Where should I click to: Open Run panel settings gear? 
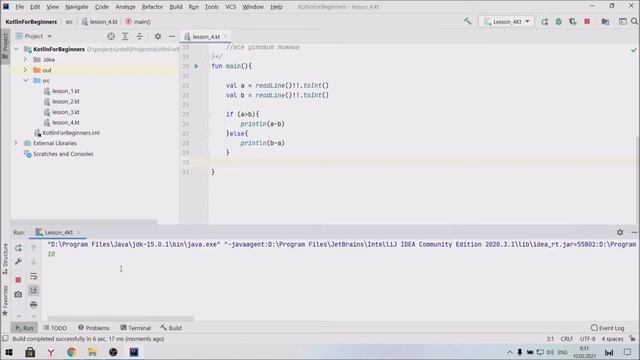[x=620, y=232]
